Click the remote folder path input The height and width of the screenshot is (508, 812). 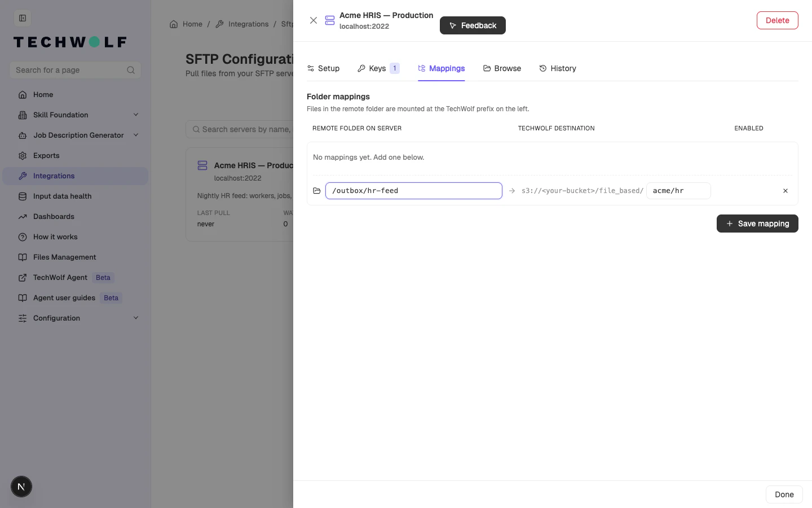pos(414,191)
